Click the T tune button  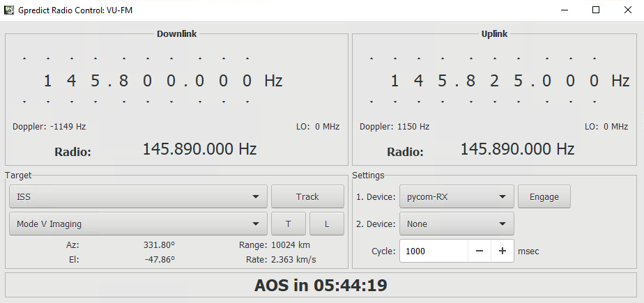[289, 224]
